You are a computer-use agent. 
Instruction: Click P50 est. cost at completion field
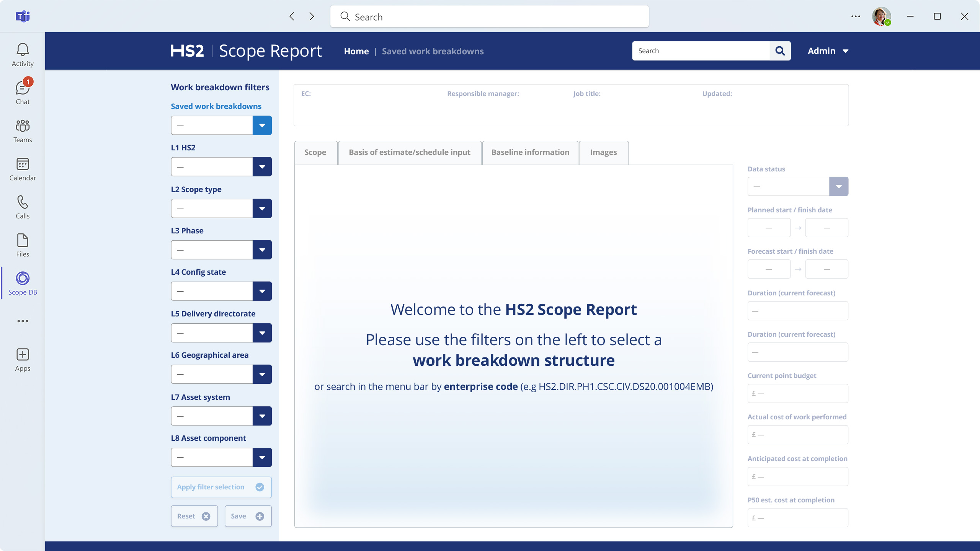(798, 518)
